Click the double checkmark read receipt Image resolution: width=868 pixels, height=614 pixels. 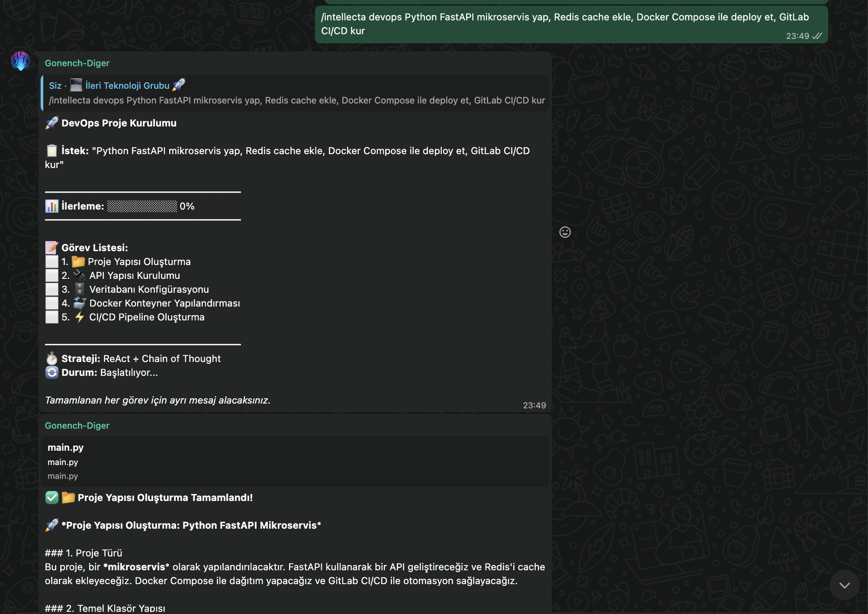(817, 36)
